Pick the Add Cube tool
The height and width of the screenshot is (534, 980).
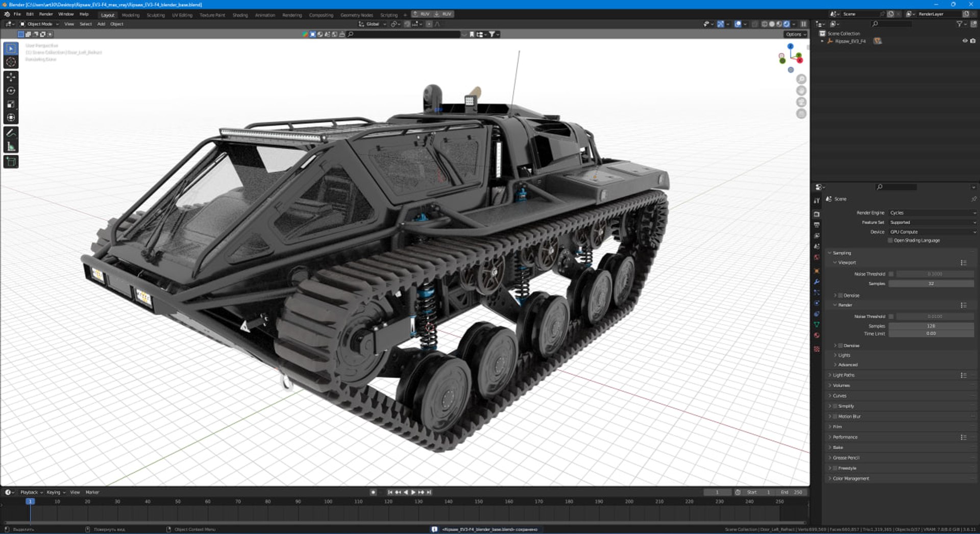tap(11, 162)
